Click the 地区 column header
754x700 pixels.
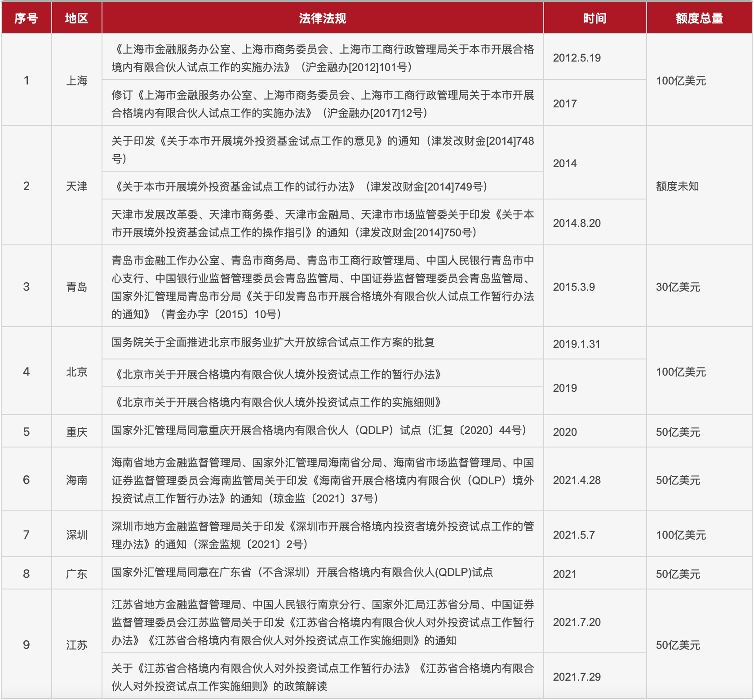[x=76, y=18]
